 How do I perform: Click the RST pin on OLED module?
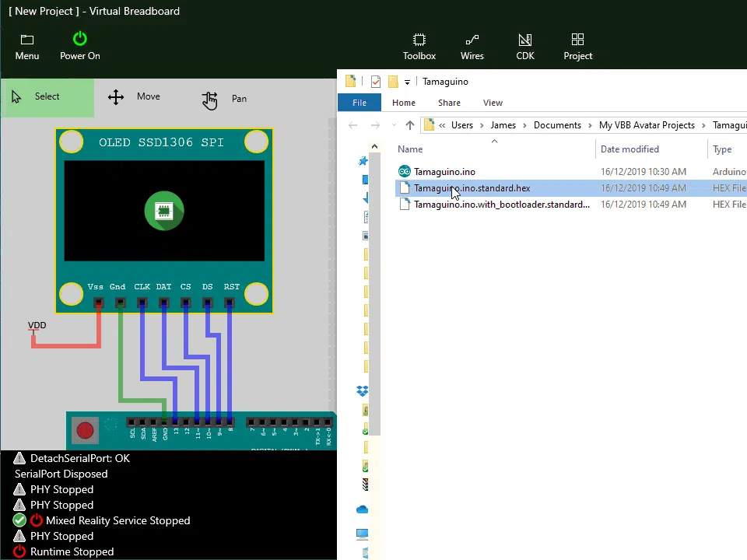(229, 302)
